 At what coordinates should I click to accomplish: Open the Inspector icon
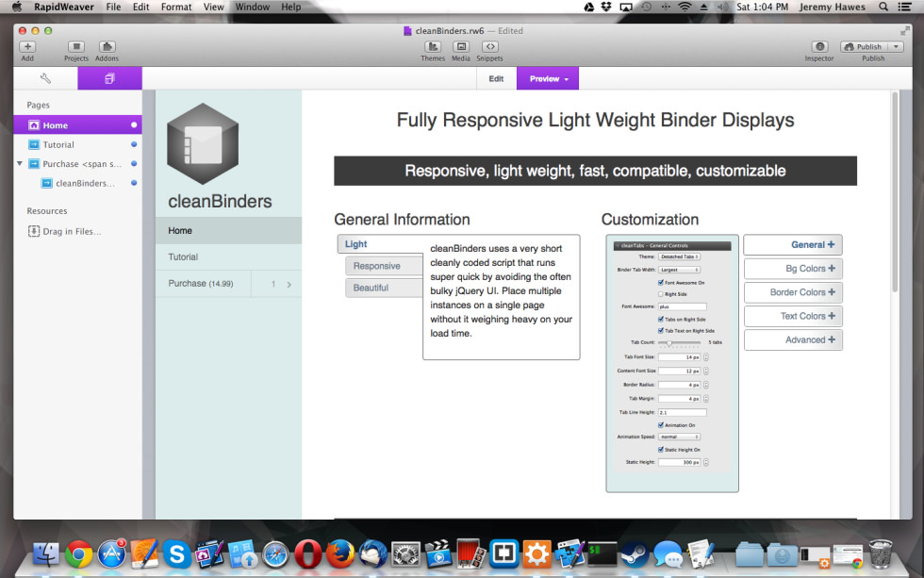point(819,46)
